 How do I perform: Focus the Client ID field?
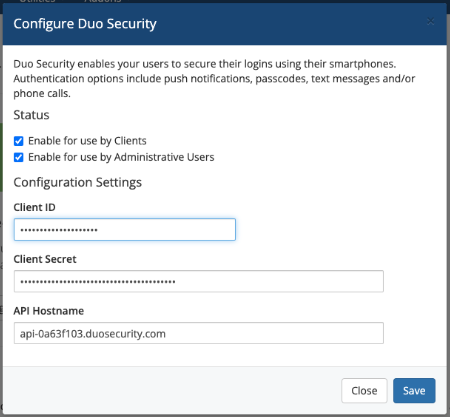click(125, 229)
